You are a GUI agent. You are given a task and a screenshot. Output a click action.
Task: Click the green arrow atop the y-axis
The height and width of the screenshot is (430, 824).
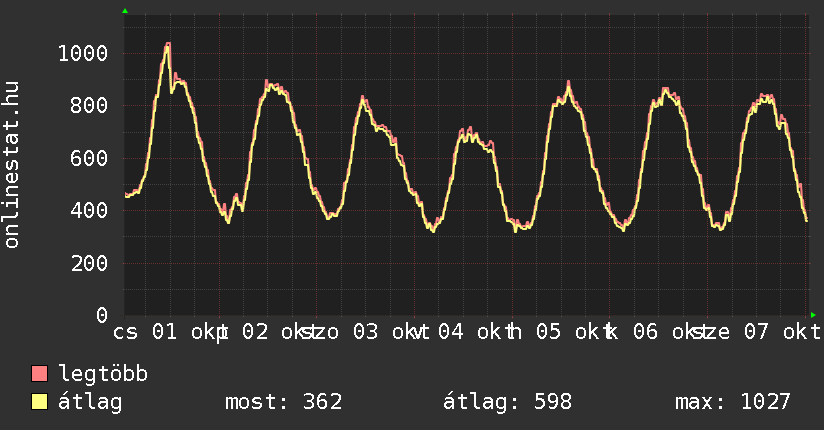click(x=125, y=11)
